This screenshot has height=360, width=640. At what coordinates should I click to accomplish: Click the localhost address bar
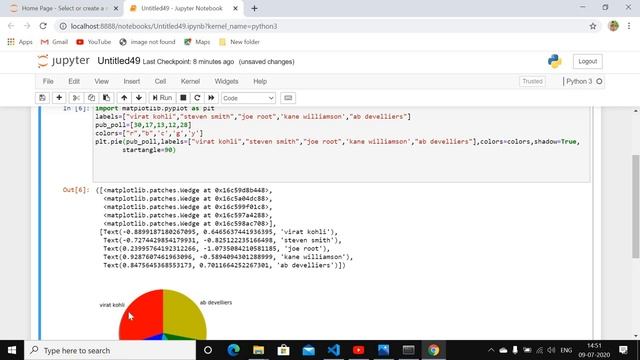pyautogui.click(x=327, y=26)
